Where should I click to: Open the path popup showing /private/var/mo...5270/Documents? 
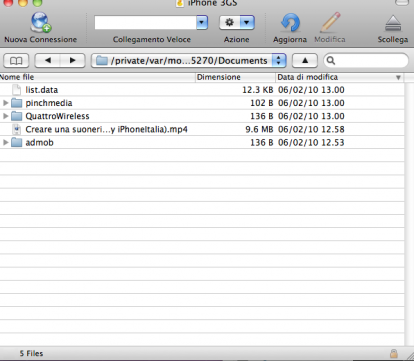tap(189, 61)
